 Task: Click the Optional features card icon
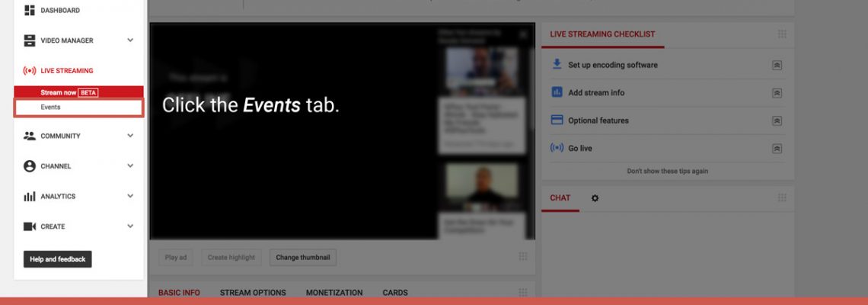coord(557,120)
